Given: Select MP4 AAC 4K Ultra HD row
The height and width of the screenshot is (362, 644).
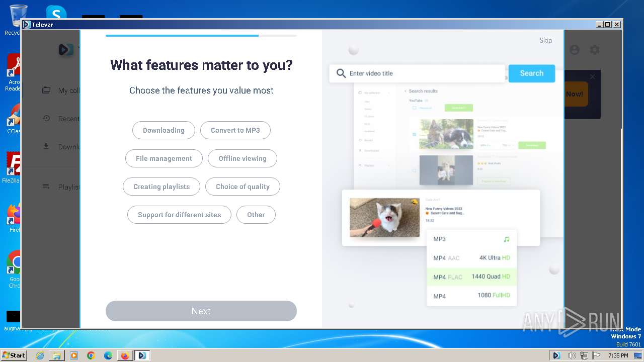Looking at the screenshot, I should pyautogui.click(x=471, y=258).
